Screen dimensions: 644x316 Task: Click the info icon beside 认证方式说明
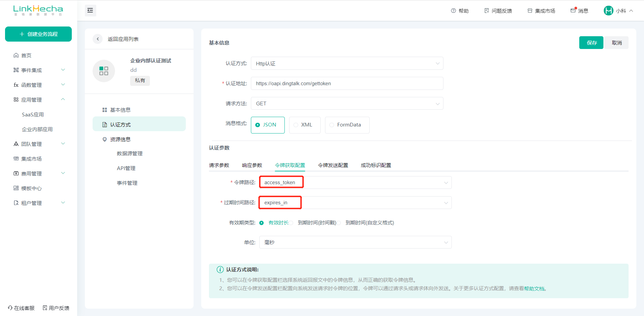click(220, 269)
